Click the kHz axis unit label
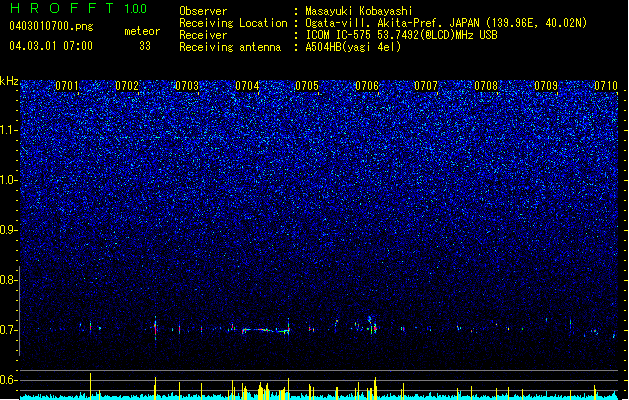The height and width of the screenshot is (400, 629). (x=9, y=81)
